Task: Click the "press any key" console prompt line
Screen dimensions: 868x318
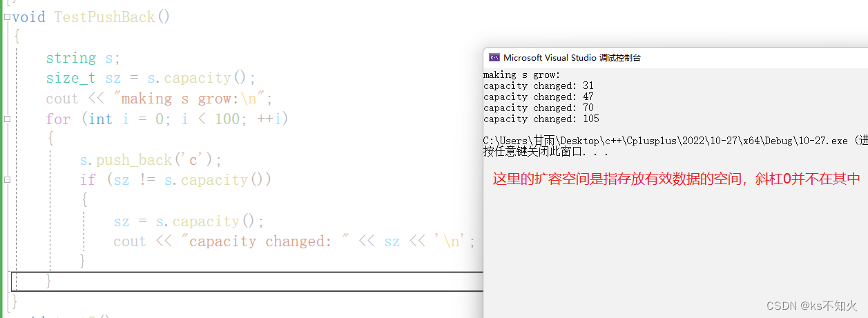Action: [546, 152]
